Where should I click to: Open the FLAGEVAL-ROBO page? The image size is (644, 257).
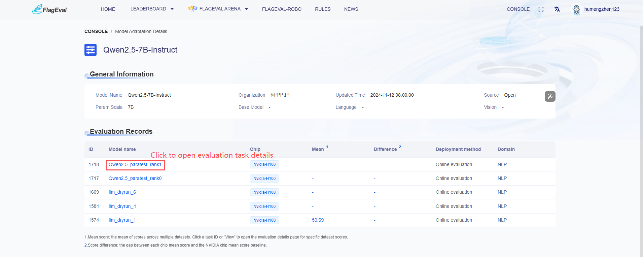coord(282,9)
